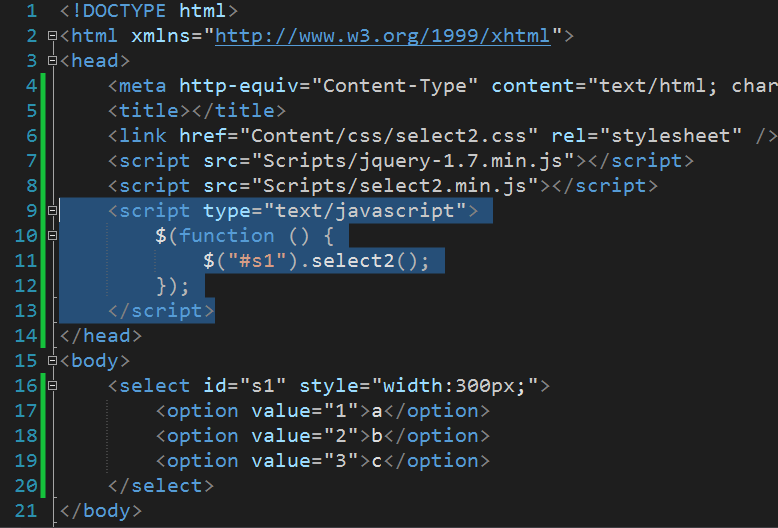Click line number 21 in the gutter

click(26, 511)
